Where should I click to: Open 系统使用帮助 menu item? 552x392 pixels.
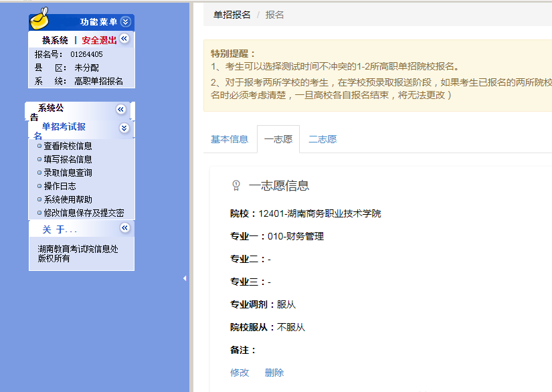tap(68, 199)
